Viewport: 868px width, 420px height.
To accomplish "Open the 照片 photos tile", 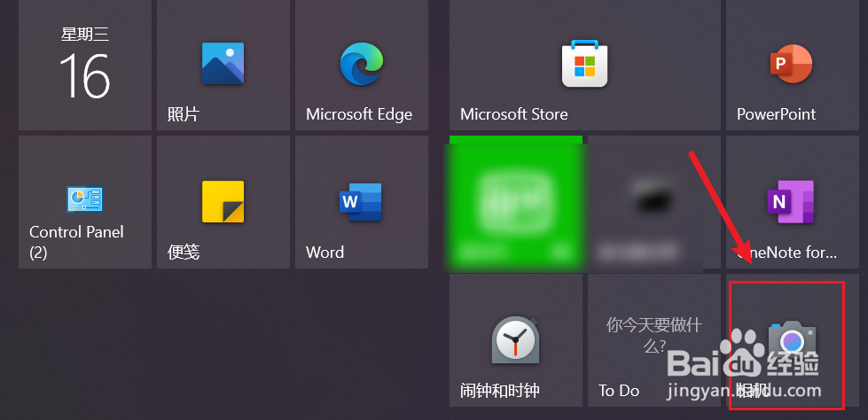I will 223,65.
